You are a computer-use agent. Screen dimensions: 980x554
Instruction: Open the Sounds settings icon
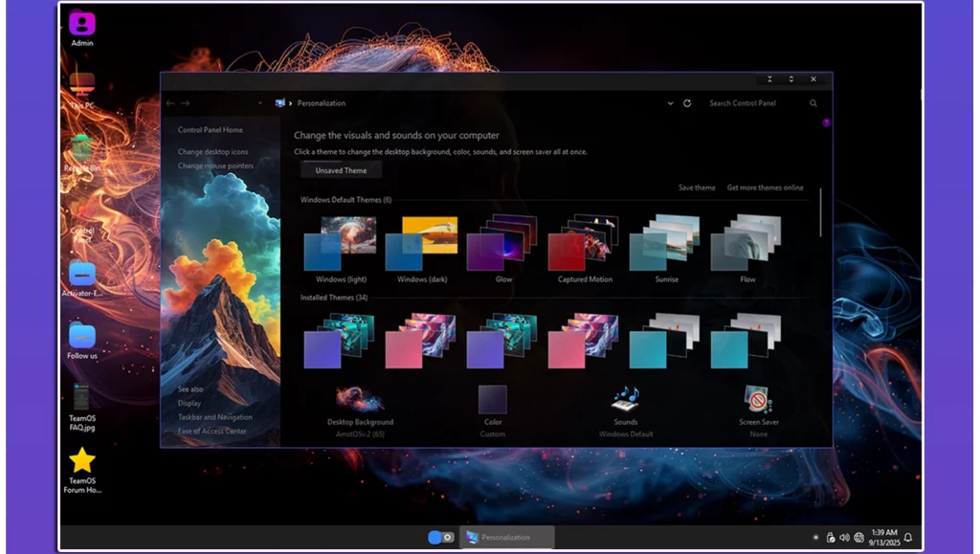pos(626,399)
